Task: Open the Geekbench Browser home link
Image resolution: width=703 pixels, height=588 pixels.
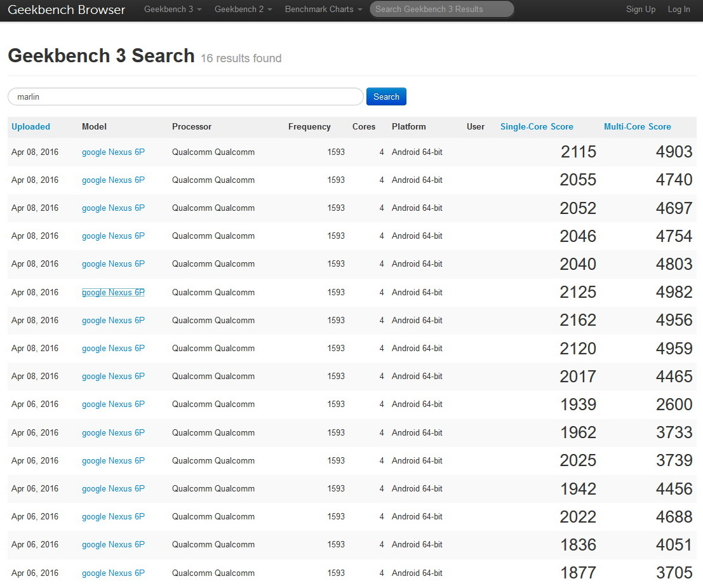Action: [x=66, y=10]
